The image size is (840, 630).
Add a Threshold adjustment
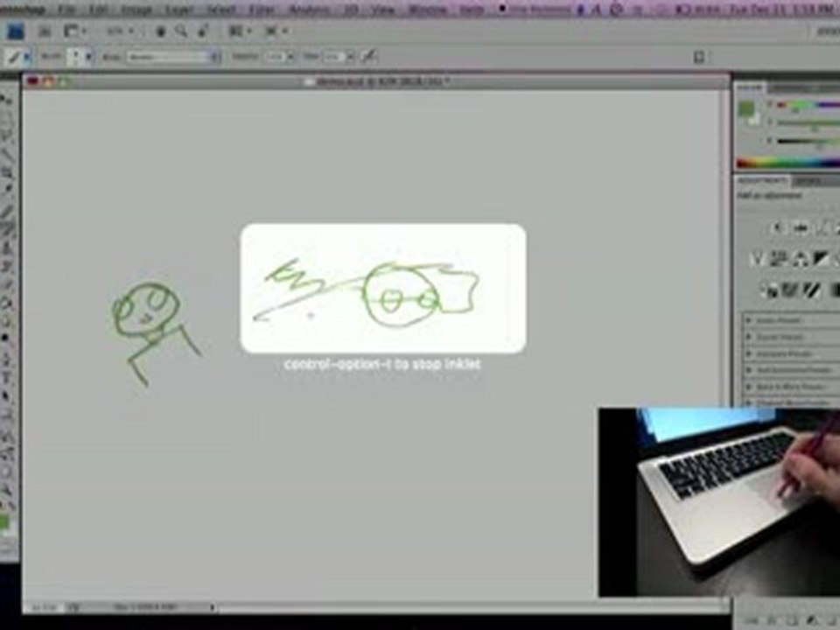[812, 290]
